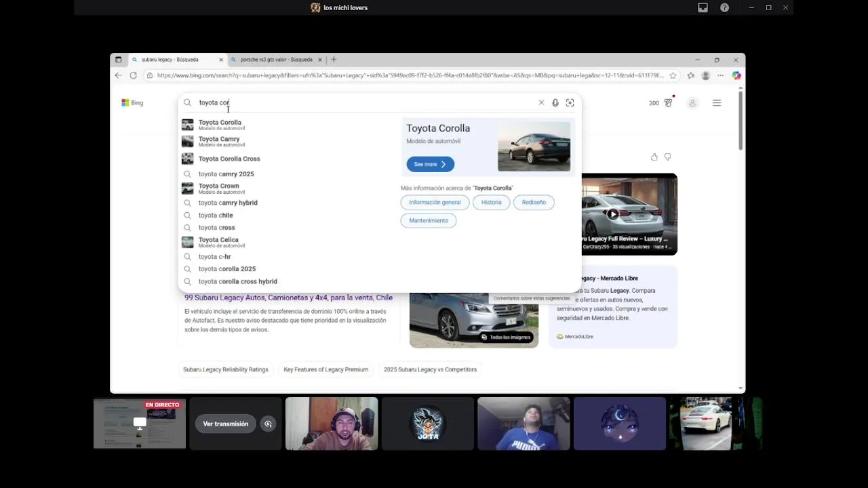Open the Edge settings three-dots menu
868x488 pixels.
click(x=721, y=75)
